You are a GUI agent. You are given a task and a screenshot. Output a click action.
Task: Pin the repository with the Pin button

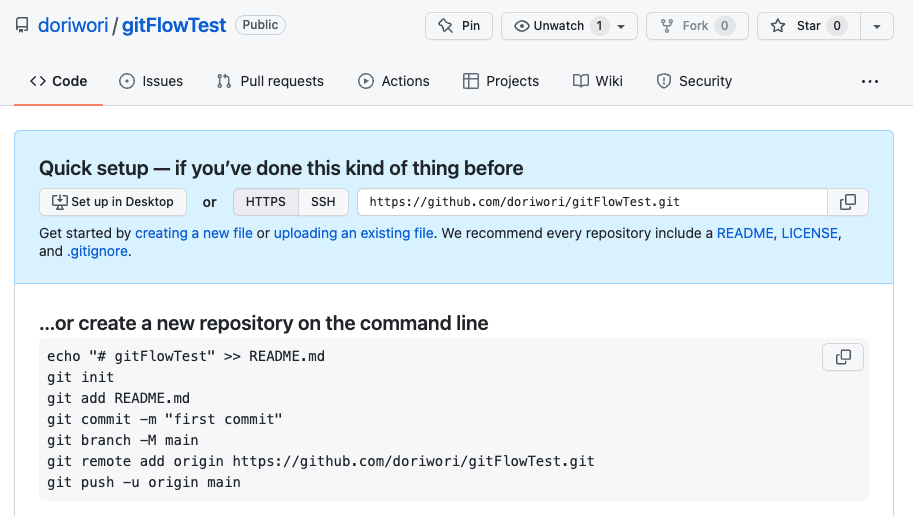459,26
